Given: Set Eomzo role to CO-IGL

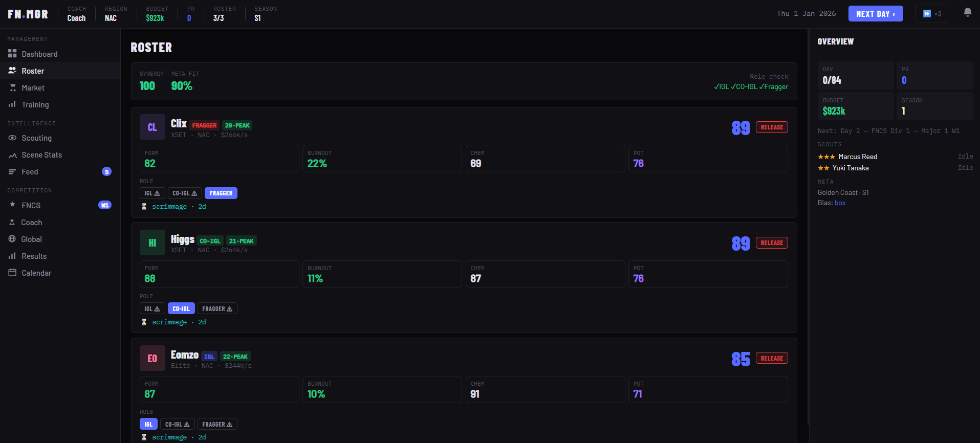Looking at the screenshot, I should [x=177, y=425].
